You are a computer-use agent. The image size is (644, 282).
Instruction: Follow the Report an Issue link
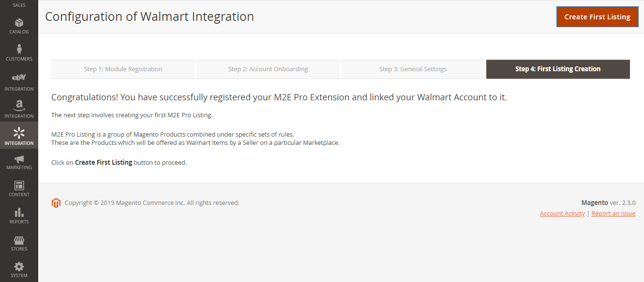coord(613,214)
